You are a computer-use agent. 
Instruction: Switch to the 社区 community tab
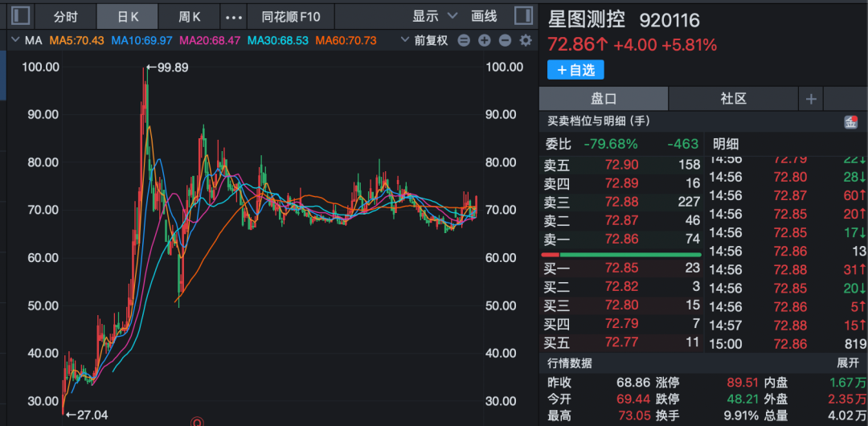[733, 99]
